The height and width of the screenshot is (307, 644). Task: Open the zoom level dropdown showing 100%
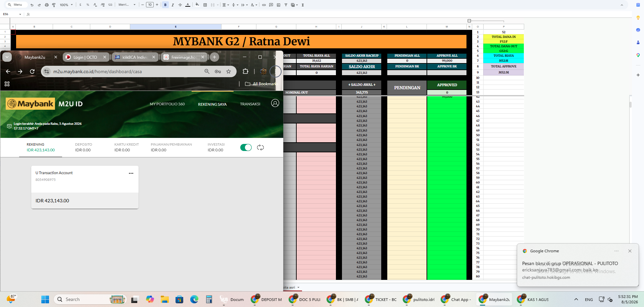click(66, 5)
